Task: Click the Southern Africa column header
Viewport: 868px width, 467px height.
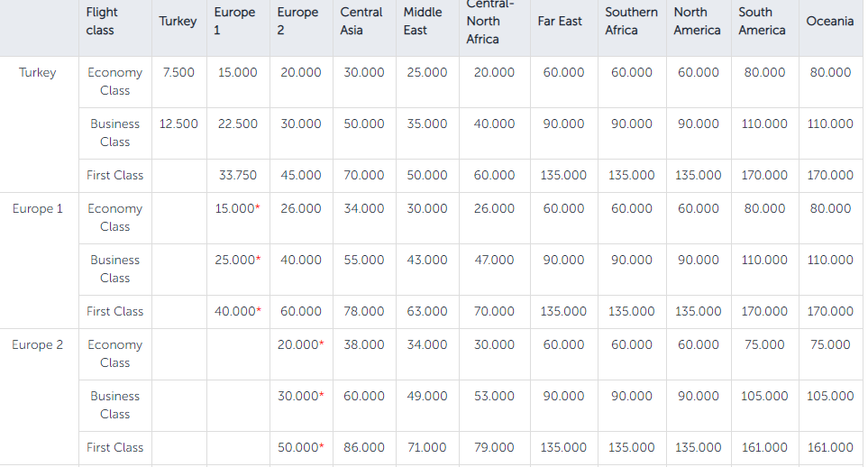Action: click(x=631, y=22)
